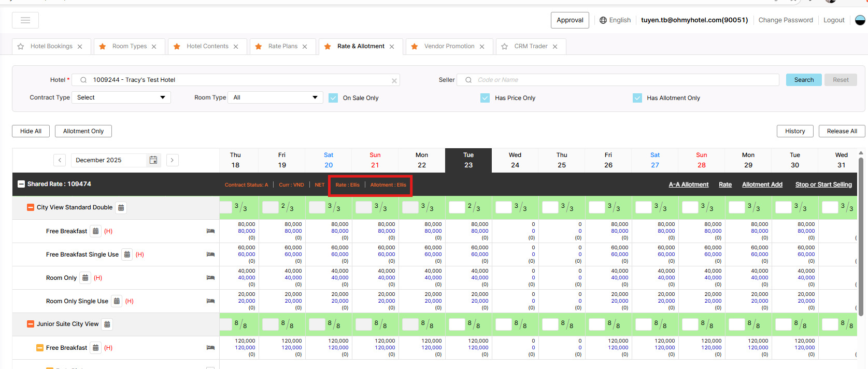Viewport: 868px width, 369px height.
Task: Open the Contract Type dropdown
Action: tap(121, 97)
